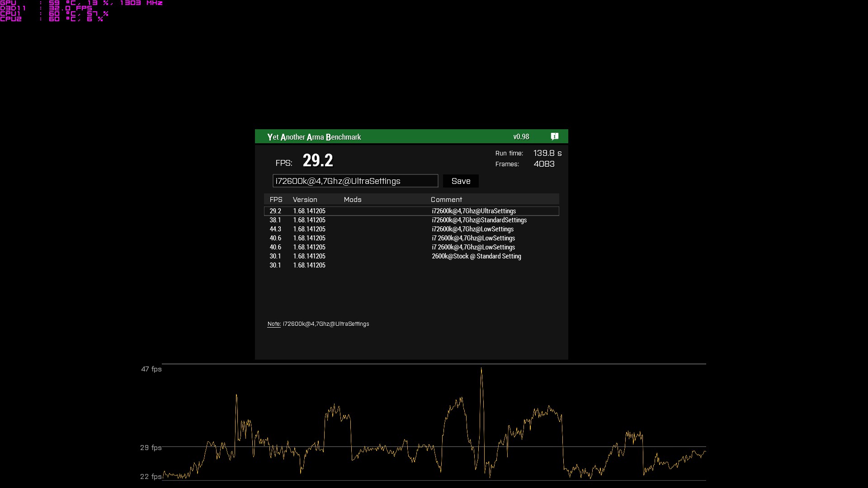Select the first 40.6 FPS result row

coord(411,238)
